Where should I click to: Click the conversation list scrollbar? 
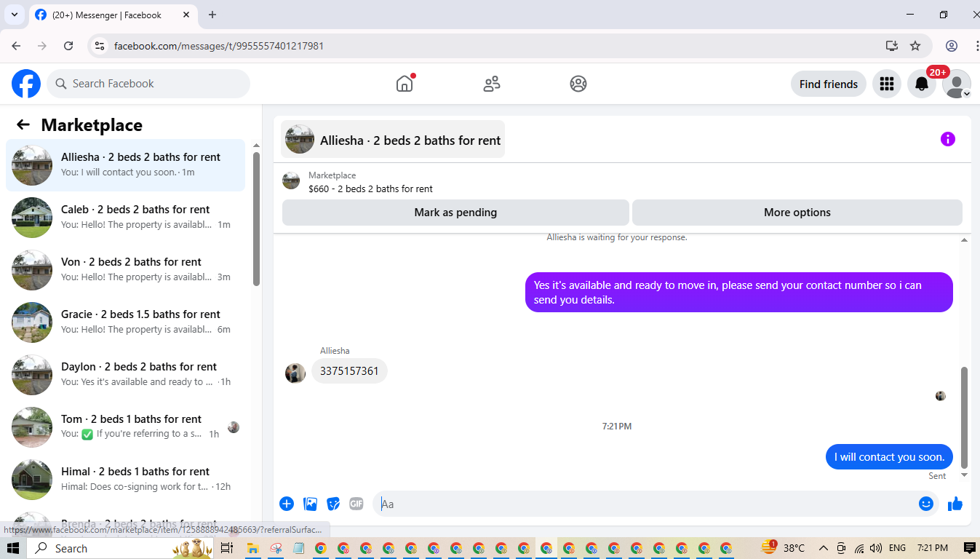(256, 218)
